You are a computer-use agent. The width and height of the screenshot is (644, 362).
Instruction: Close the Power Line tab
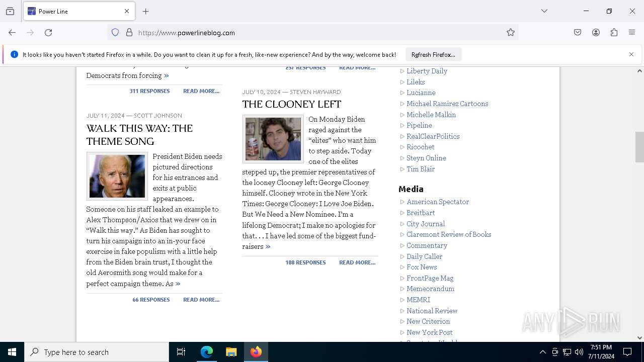pyautogui.click(x=127, y=11)
